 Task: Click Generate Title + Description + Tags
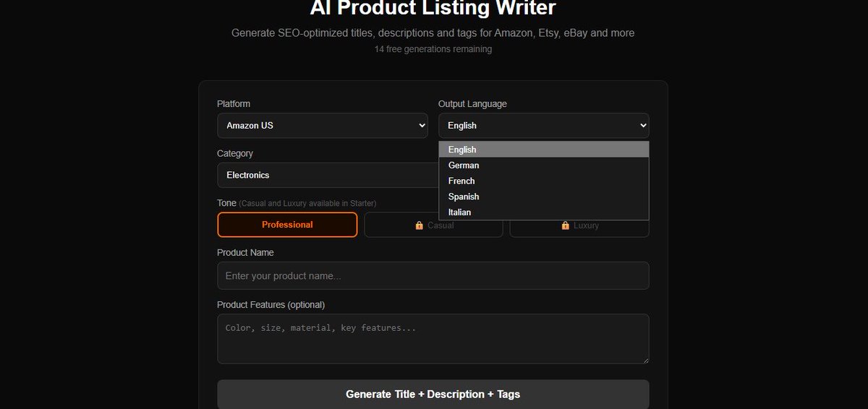tap(433, 395)
